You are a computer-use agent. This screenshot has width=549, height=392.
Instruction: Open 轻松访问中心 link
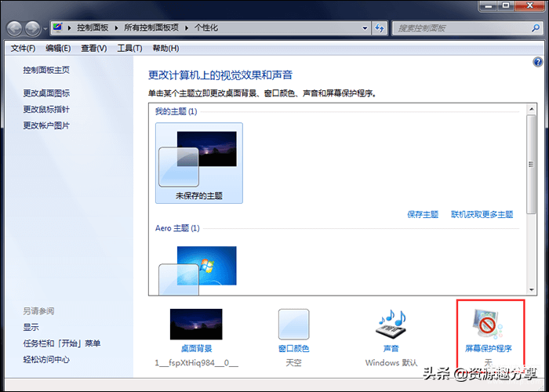point(46,359)
